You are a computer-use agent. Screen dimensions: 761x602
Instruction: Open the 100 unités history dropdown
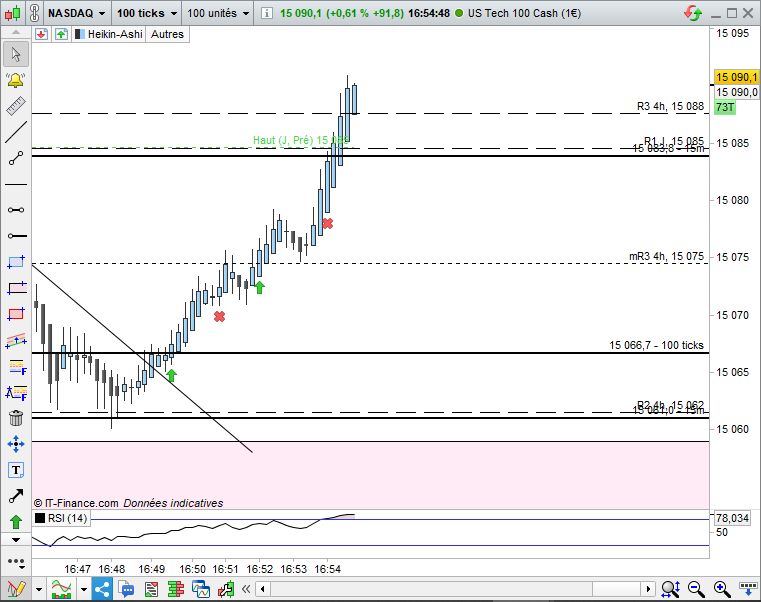(x=218, y=13)
